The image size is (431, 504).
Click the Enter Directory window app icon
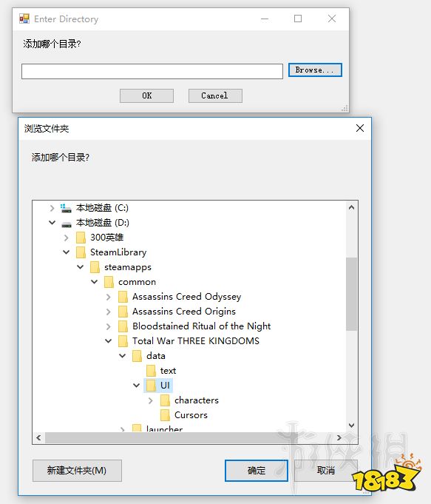point(24,19)
